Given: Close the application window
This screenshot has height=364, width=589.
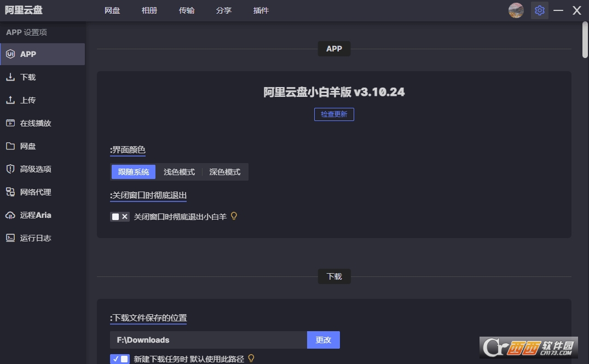Looking at the screenshot, I should point(577,10).
